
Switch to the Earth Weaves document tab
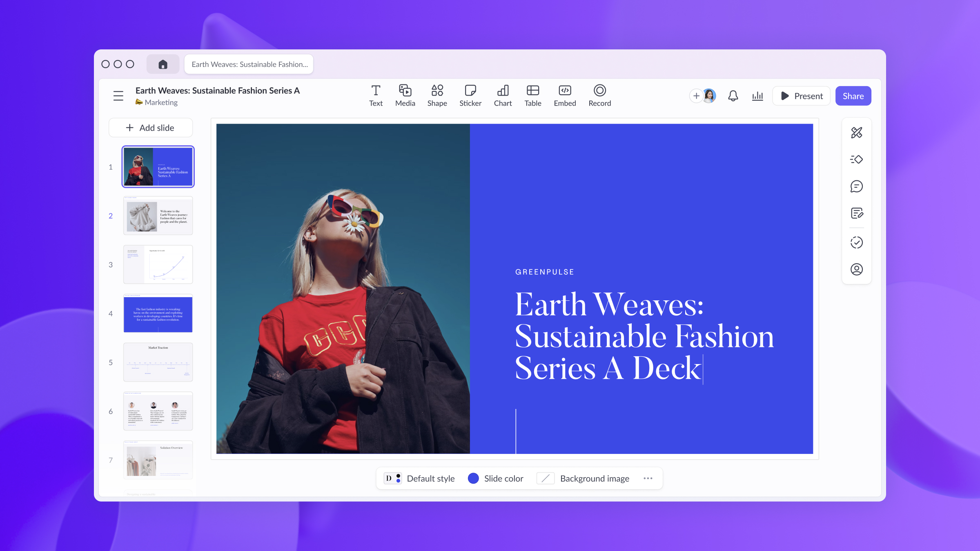click(x=249, y=64)
